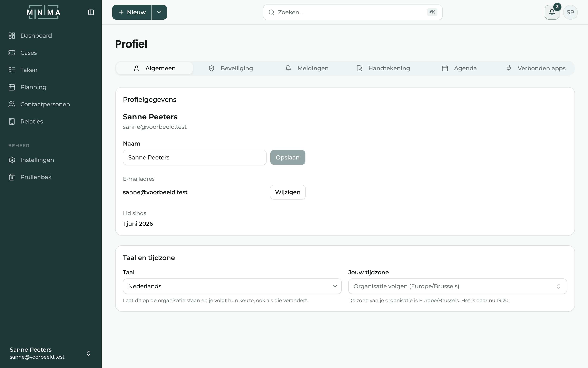Focus the Naam input field
Image resolution: width=588 pixels, height=368 pixels.
[195, 157]
